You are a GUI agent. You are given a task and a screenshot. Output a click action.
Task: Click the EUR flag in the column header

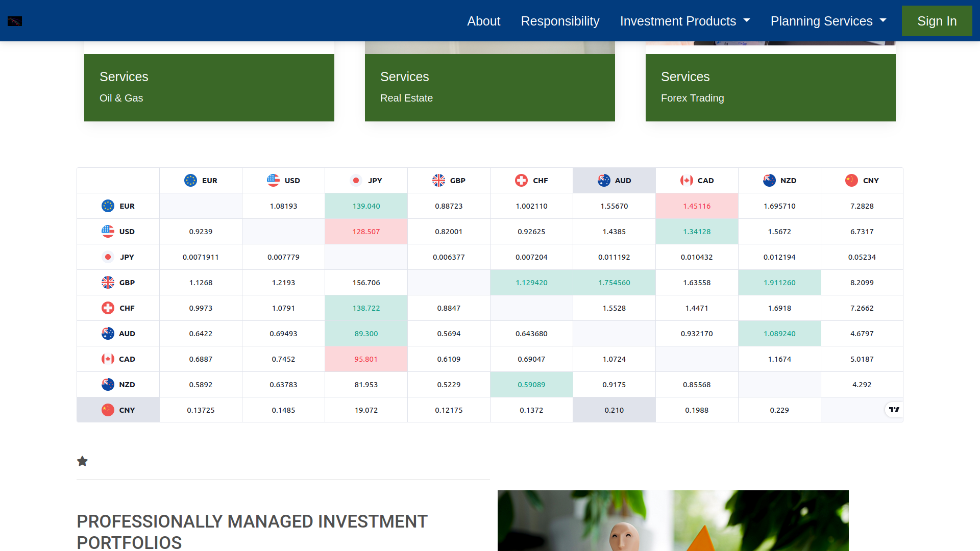[190, 181]
